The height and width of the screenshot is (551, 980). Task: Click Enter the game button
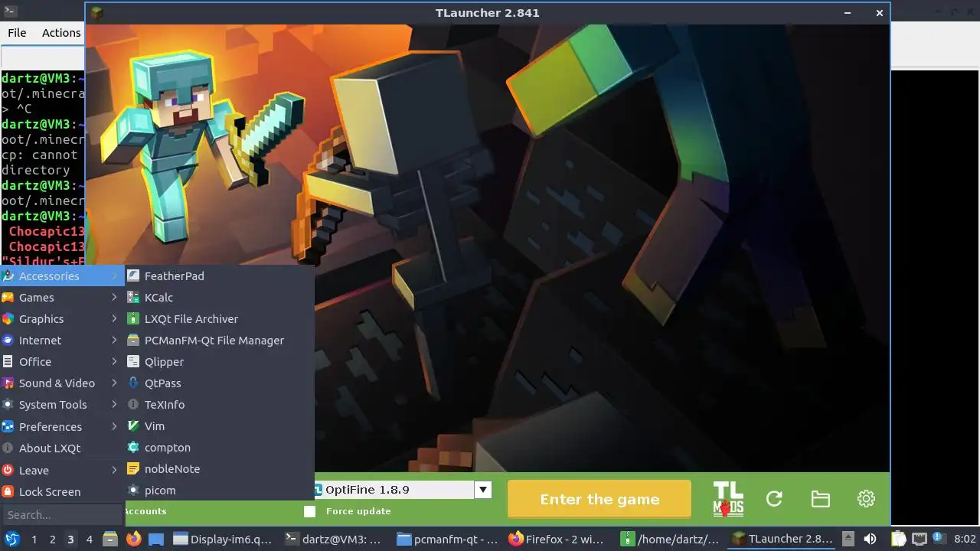[599, 499]
